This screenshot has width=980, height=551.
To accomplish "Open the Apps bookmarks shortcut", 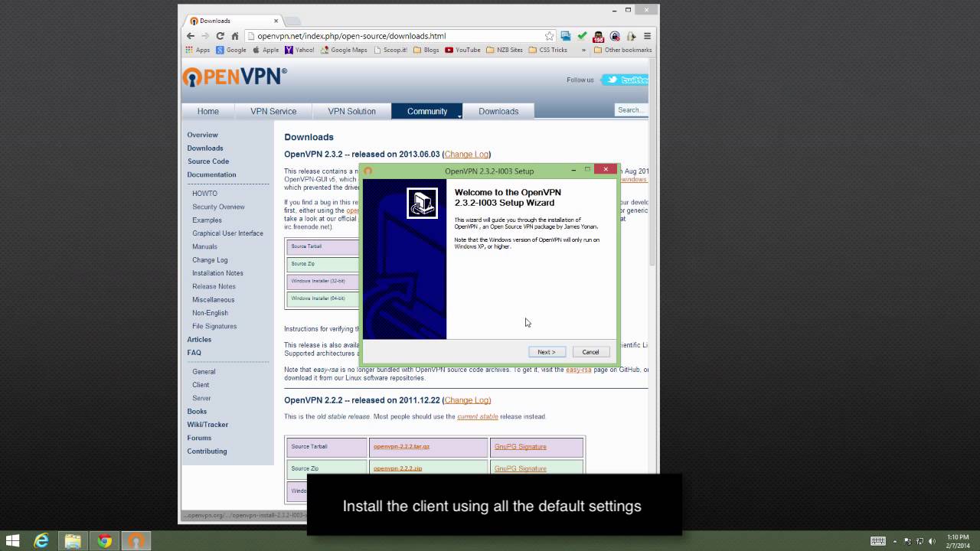I will (198, 50).
